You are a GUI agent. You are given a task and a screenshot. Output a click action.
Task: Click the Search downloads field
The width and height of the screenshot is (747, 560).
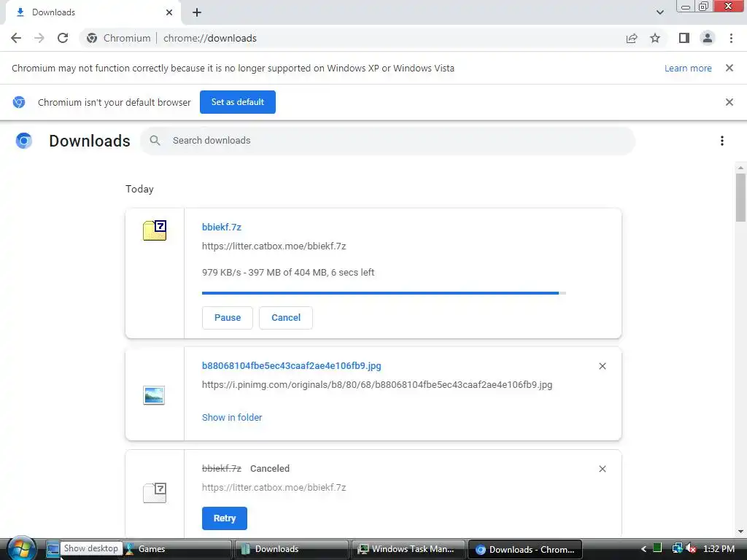[388, 141]
